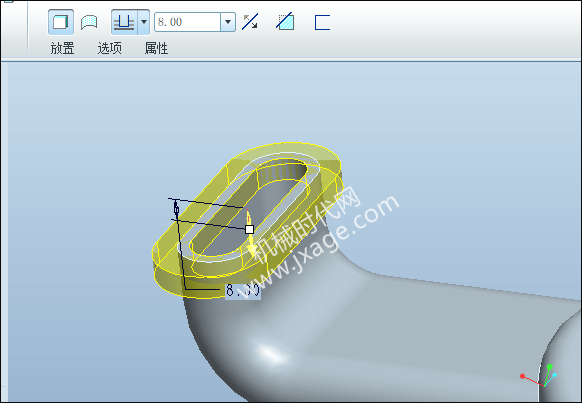Image resolution: width=582 pixels, height=403 pixels.
Task: Select the 8.00 dimension label on model
Action: click(243, 290)
